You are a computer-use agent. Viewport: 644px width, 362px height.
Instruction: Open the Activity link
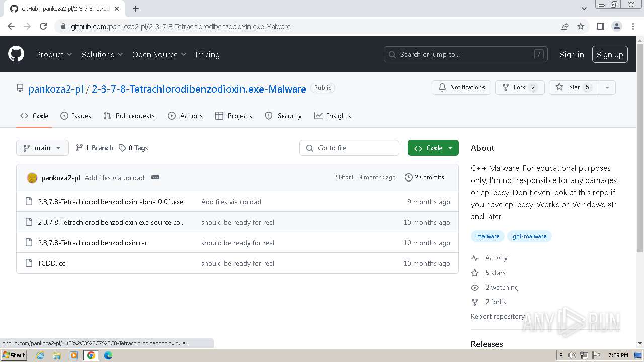(490, 258)
